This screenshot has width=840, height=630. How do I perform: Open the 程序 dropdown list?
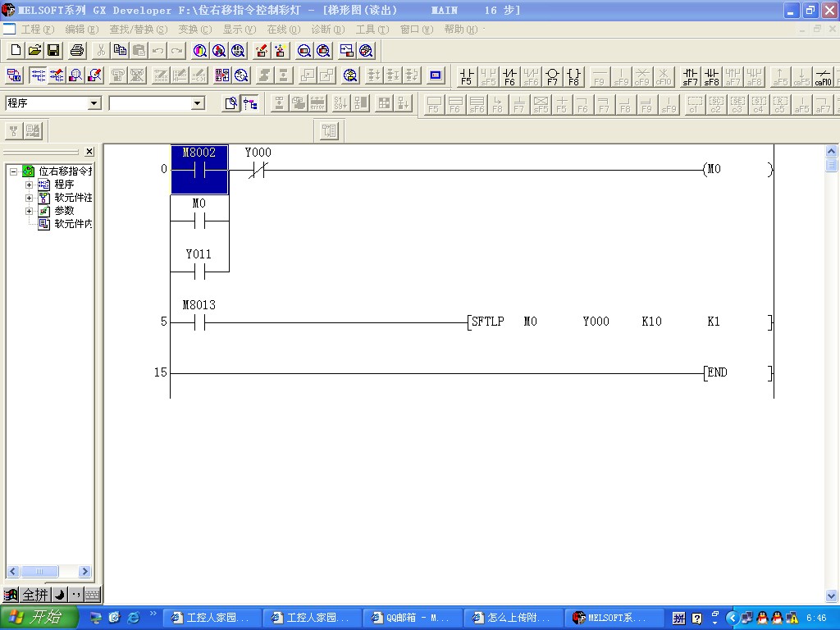[94, 103]
